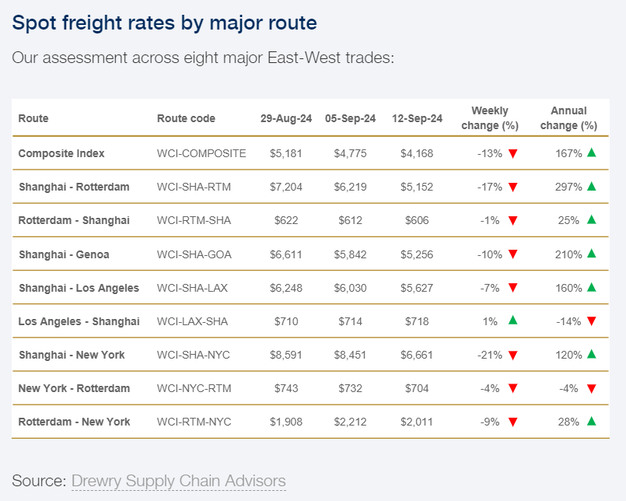Screen dimensions: 626x501
Task: Click the red down arrow in Shanghai - New York weekly change
Action: point(512,355)
